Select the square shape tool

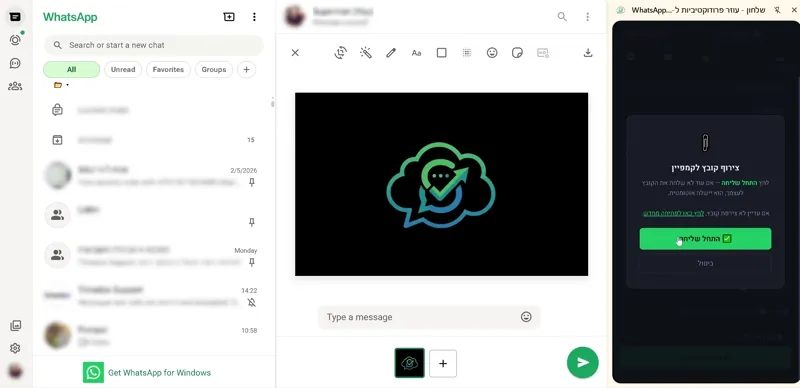[441, 53]
